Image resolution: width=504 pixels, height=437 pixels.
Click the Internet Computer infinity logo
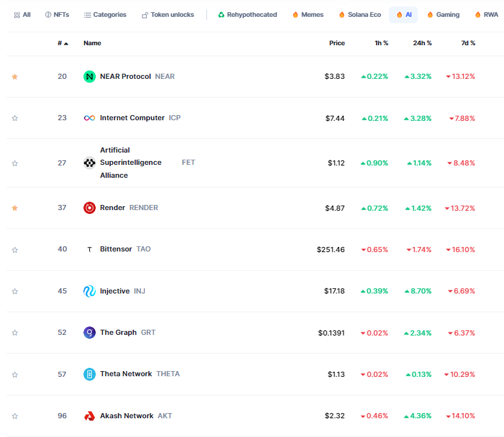pyautogui.click(x=89, y=118)
